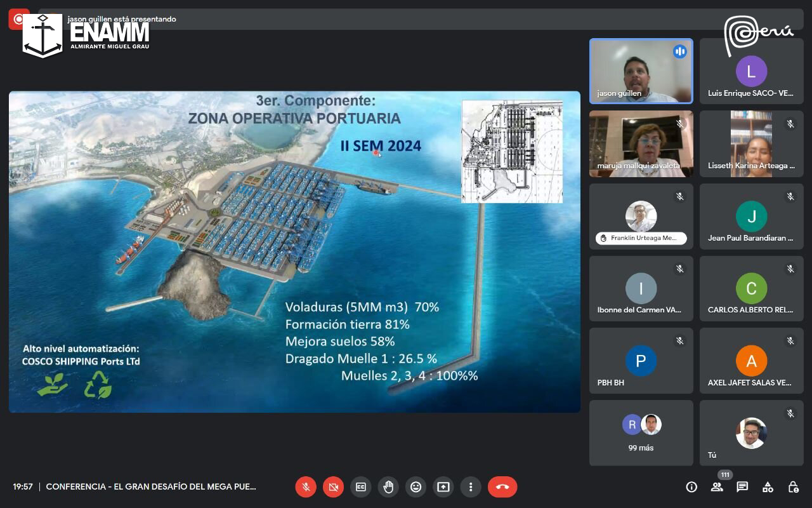This screenshot has width=812, height=508.
Task: Open the Activities panel
Action: point(768,487)
